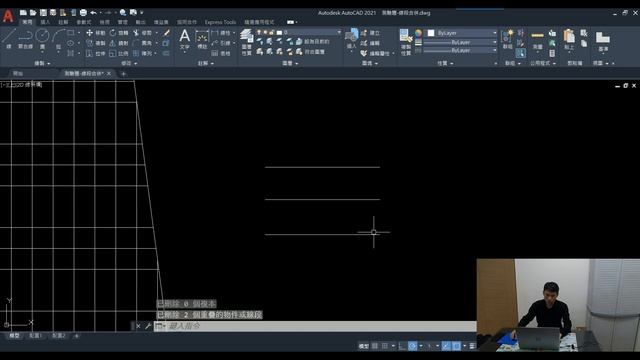Toggle grid display in status bar
The height and width of the screenshot is (360, 640).
(375, 346)
